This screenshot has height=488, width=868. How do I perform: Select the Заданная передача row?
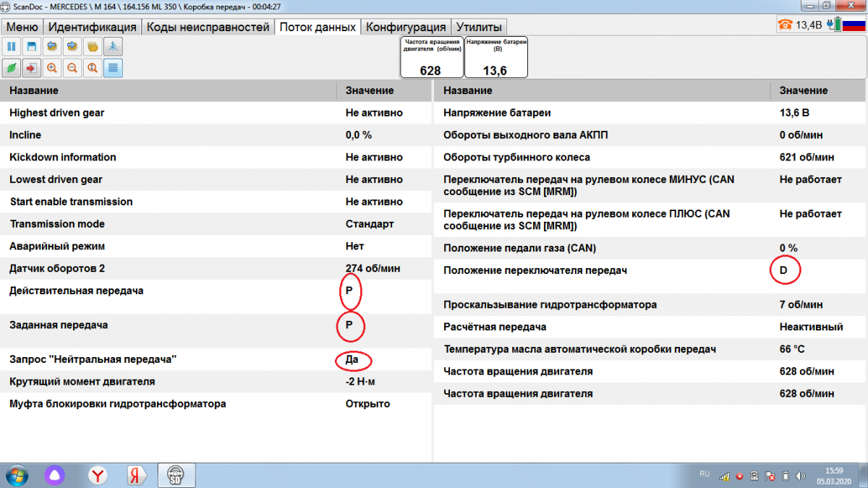click(x=216, y=331)
